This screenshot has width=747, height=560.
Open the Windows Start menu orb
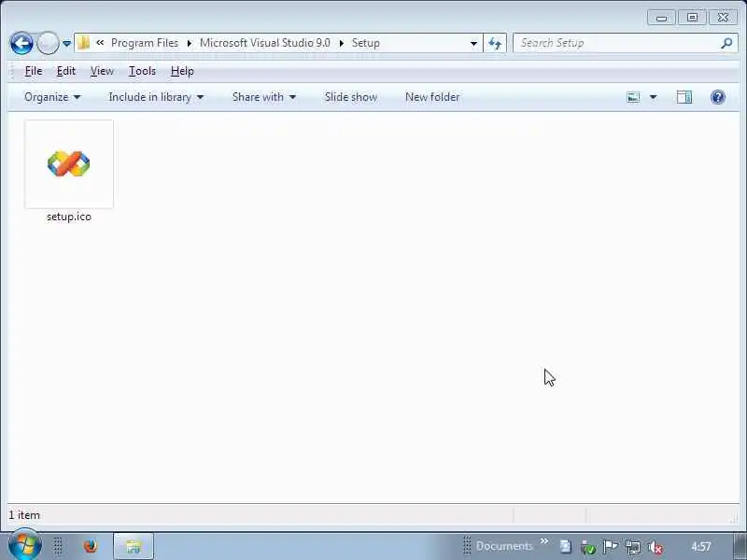click(24, 544)
